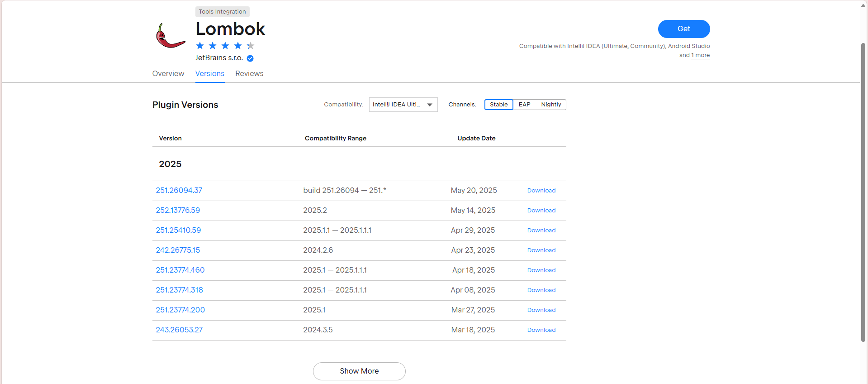Open version 251.23774.200
Screen dimensions: 868x384
180,310
